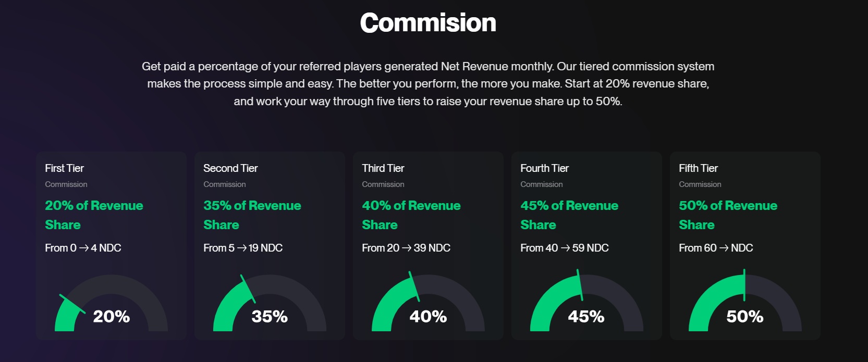
Task: Click the arrow in 'From 20 → 39 NDC'
Action: click(x=407, y=248)
